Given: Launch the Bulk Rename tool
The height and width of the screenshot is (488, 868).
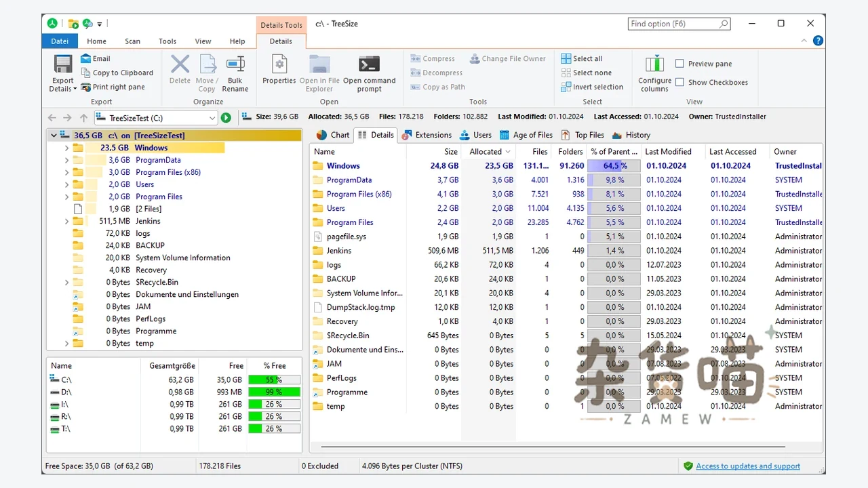Looking at the screenshot, I should click(x=235, y=74).
